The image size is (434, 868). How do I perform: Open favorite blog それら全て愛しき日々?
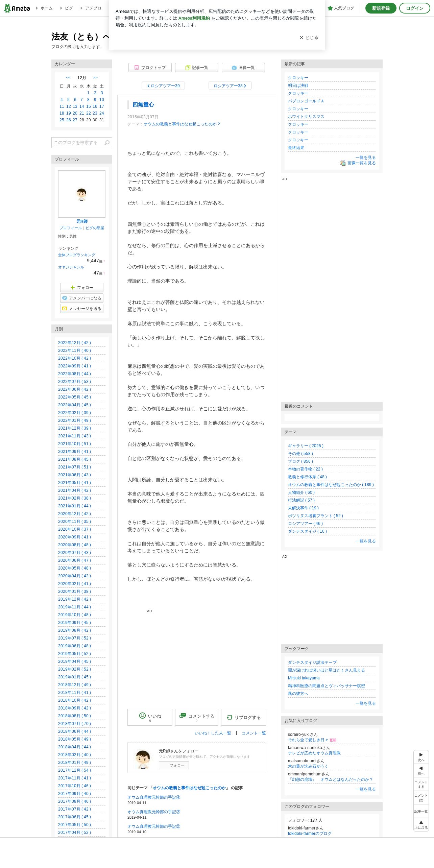pos(308,740)
